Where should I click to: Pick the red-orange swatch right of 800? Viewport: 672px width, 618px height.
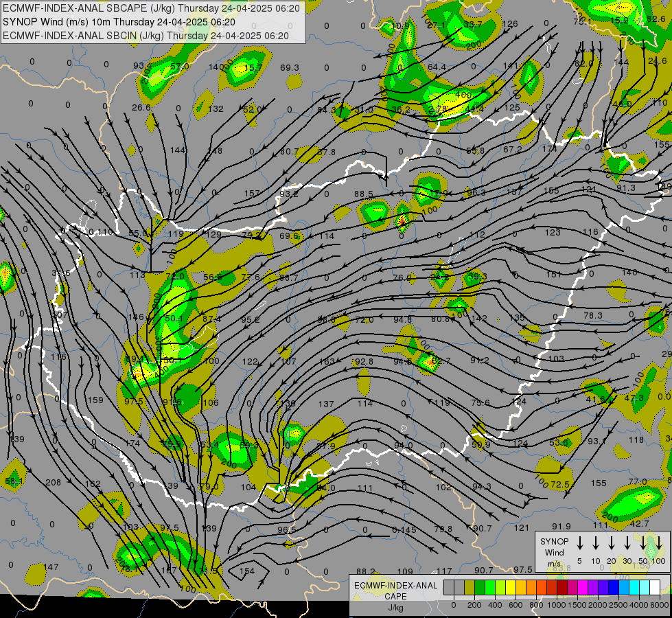click(x=542, y=588)
